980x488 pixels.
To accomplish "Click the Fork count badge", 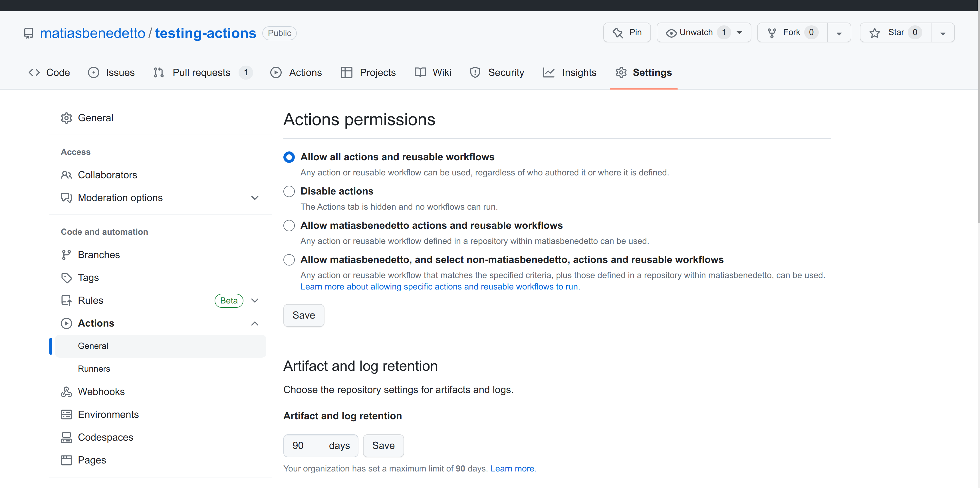I will click(x=811, y=33).
